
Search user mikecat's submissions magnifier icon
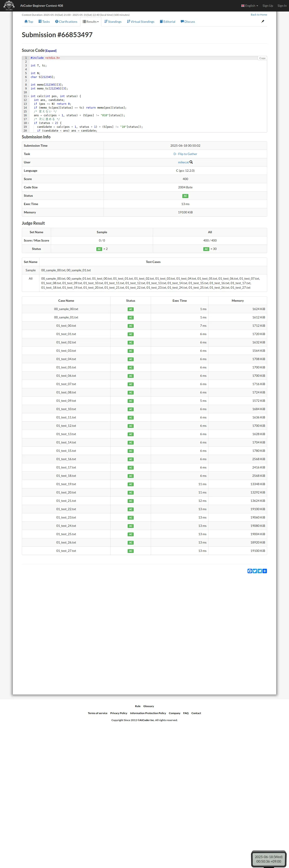tap(191, 162)
